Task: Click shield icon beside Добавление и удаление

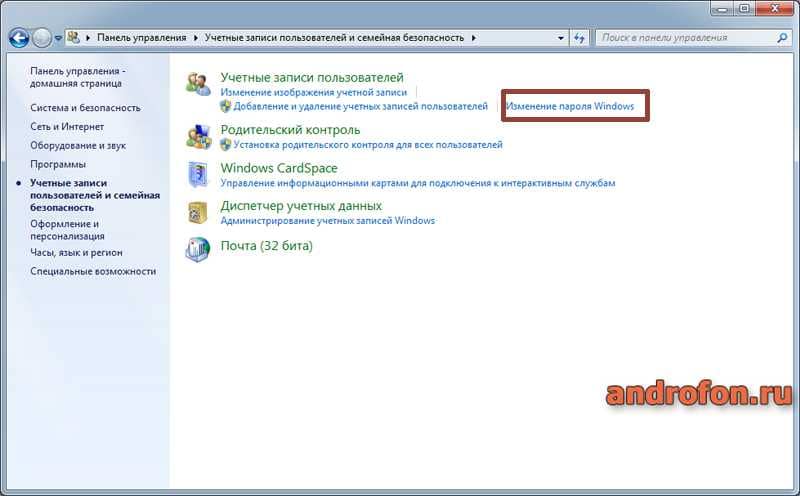Action: 226,106
